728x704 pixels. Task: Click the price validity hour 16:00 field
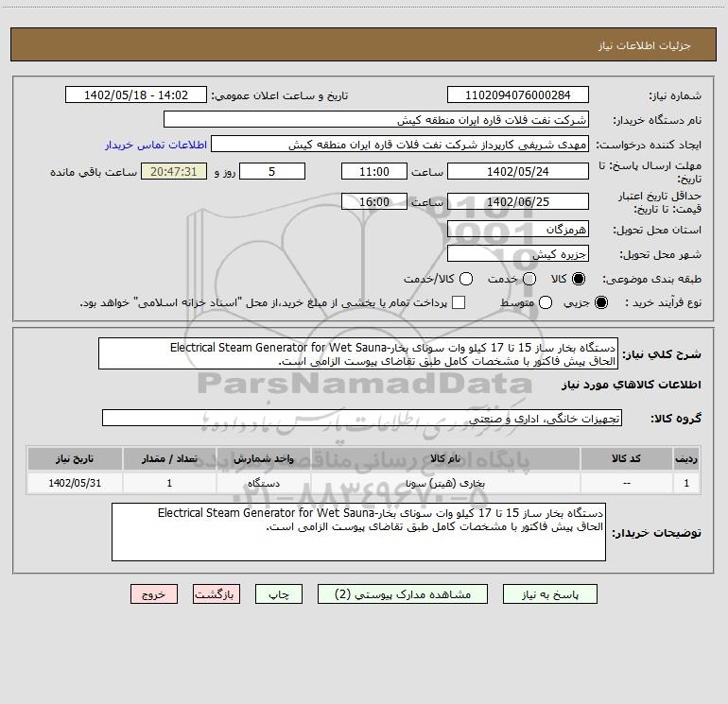pos(374,201)
